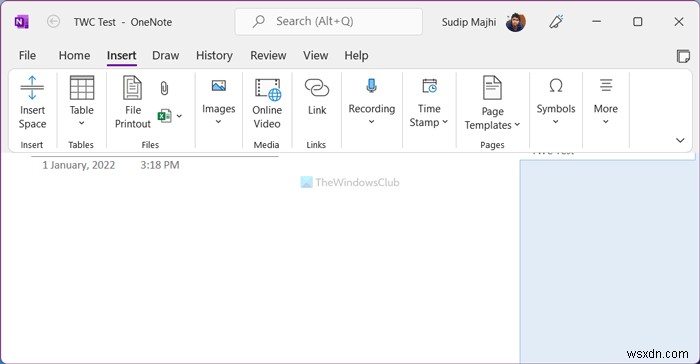Click the OneNote app logo icon
Viewport: 700px width, 364px height.
21,21
